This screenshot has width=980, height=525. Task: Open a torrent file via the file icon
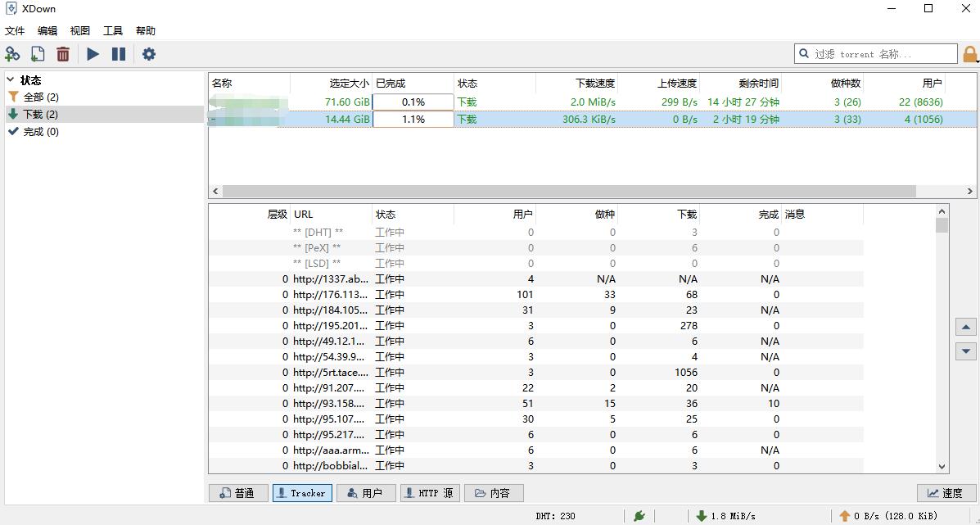pyautogui.click(x=37, y=53)
